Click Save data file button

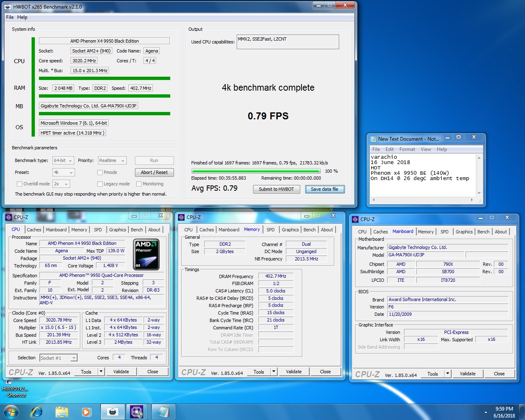click(324, 189)
